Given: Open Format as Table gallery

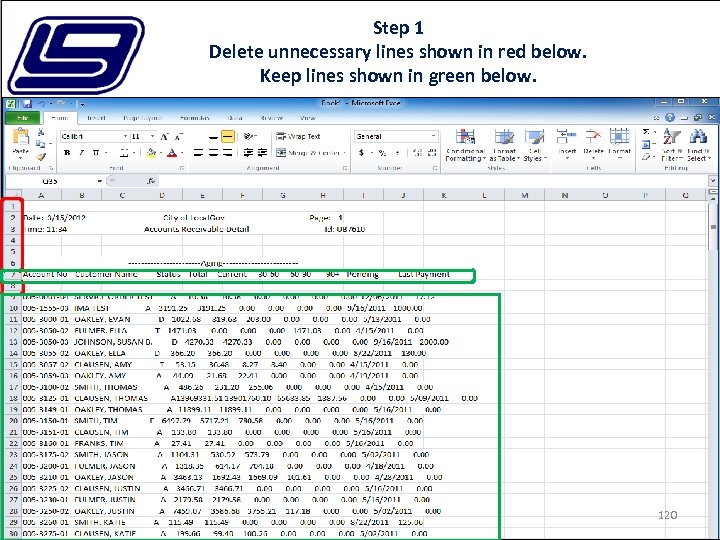Looking at the screenshot, I should (504, 145).
